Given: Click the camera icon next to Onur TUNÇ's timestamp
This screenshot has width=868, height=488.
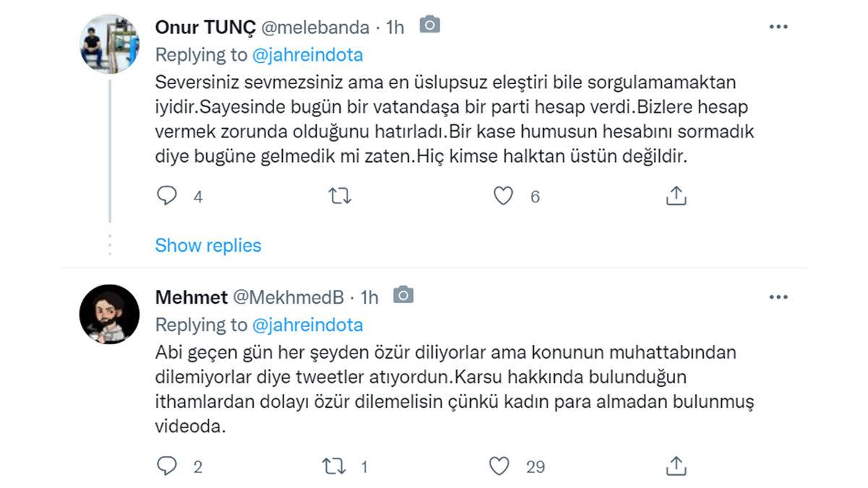Looking at the screenshot, I should (431, 26).
